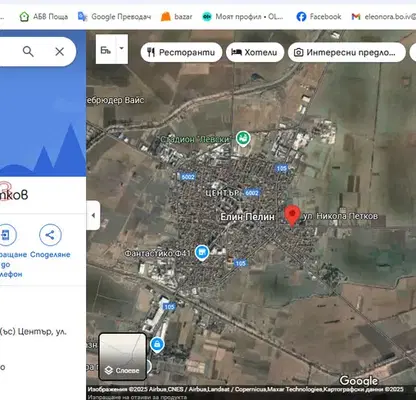The width and height of the screenshot is (416, 400).
Task: Click the Споделяне share icon
Action: coord(50,235)
